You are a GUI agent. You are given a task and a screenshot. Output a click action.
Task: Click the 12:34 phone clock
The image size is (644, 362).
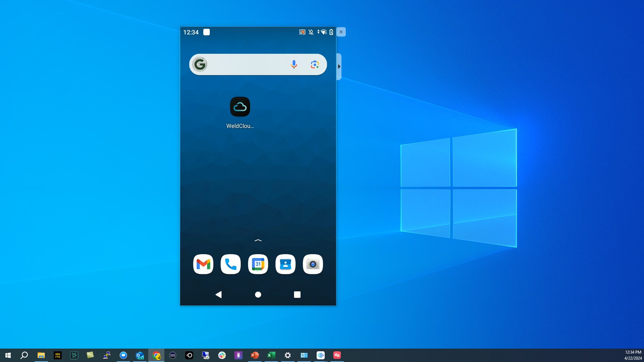(191, 32)
